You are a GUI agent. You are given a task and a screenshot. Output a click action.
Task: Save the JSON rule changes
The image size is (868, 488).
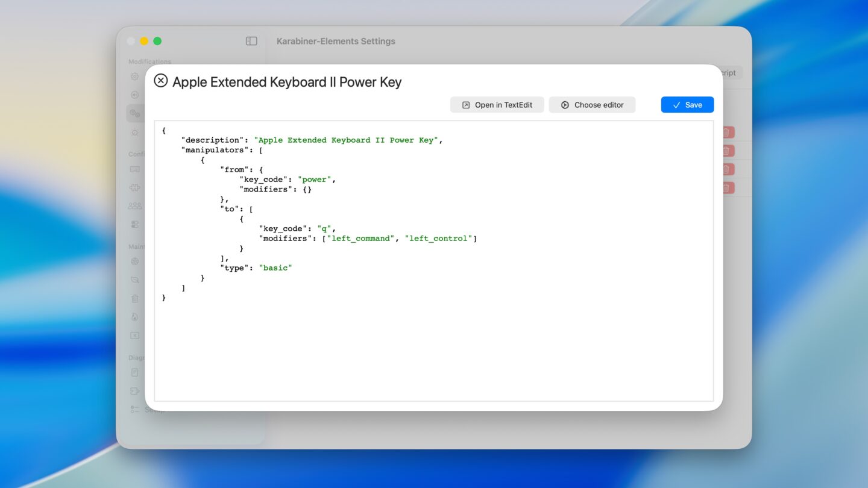click(687, 105)
